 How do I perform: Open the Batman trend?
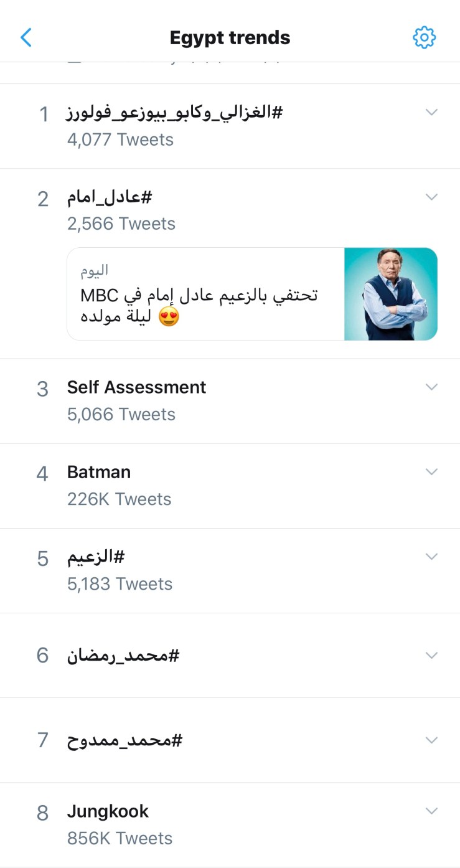coord(99,472)
